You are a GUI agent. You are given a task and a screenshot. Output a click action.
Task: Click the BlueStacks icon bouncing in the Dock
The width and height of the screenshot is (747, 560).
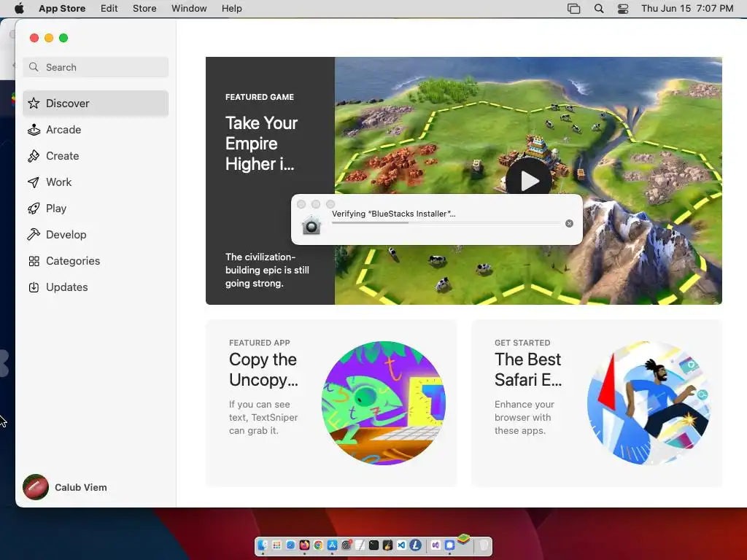463,539
